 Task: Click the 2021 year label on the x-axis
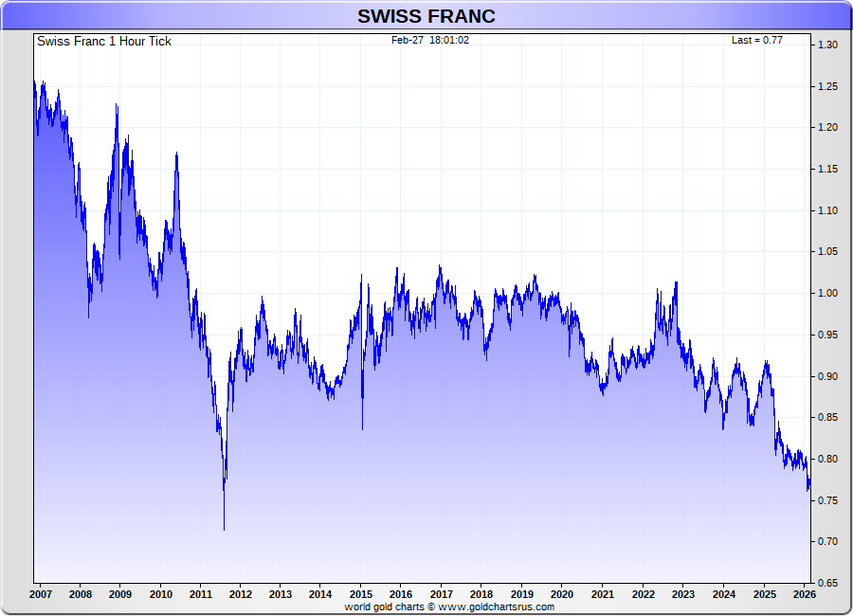coord(603,594)
